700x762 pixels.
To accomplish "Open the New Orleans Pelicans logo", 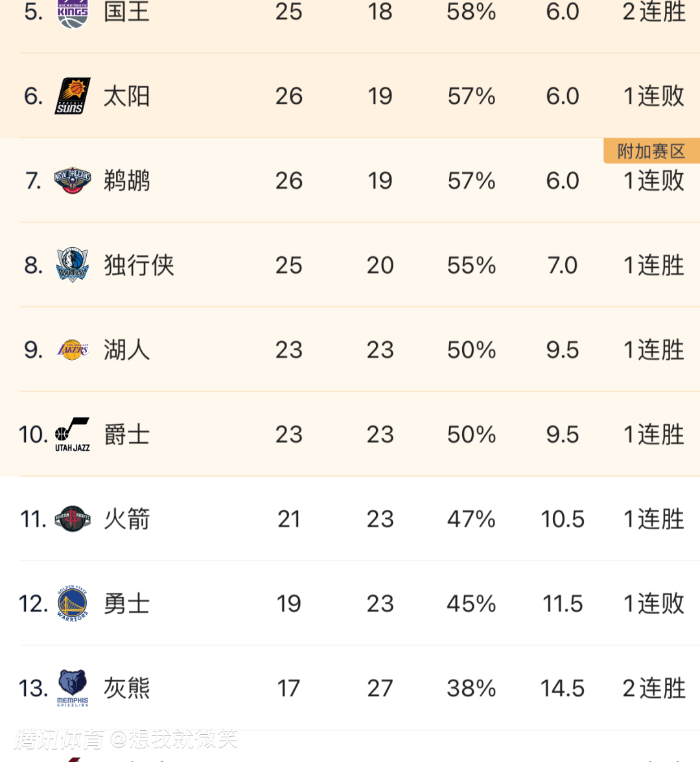I will click(73, 180).
